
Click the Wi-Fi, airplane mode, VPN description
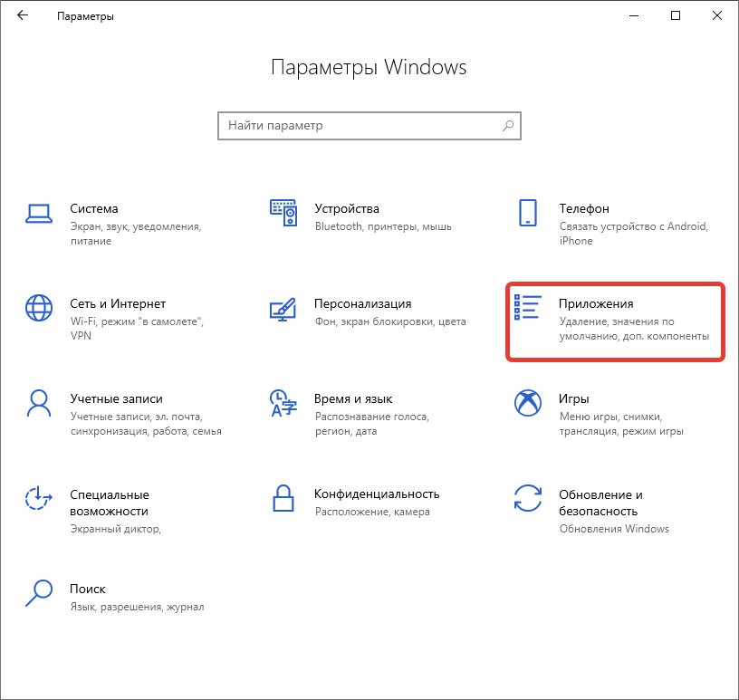click(x=137, y=329)
